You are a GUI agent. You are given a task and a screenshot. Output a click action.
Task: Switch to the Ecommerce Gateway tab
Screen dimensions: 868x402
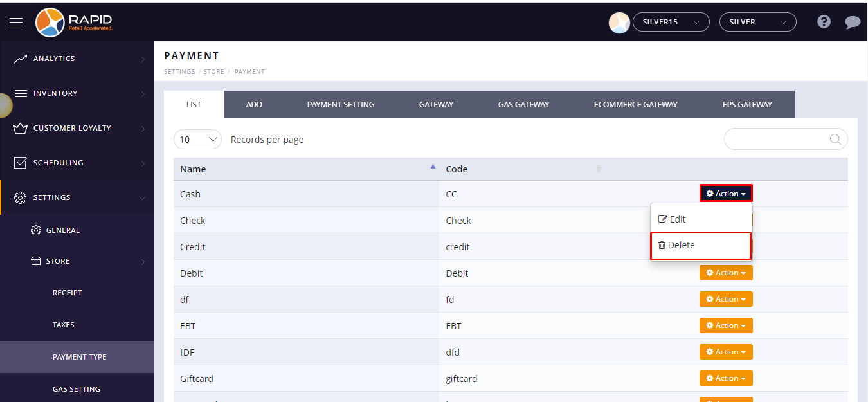point(635,105)
